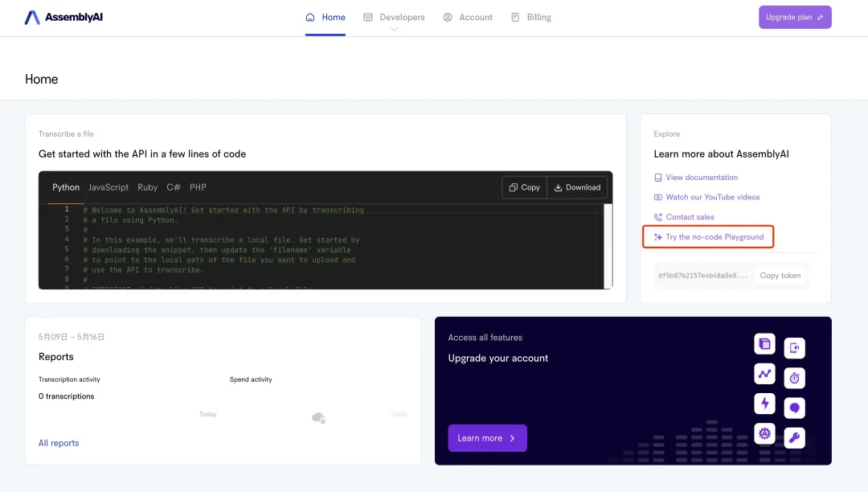
Task: Click the 'Reports' heading
Action: tap(56, 357)
